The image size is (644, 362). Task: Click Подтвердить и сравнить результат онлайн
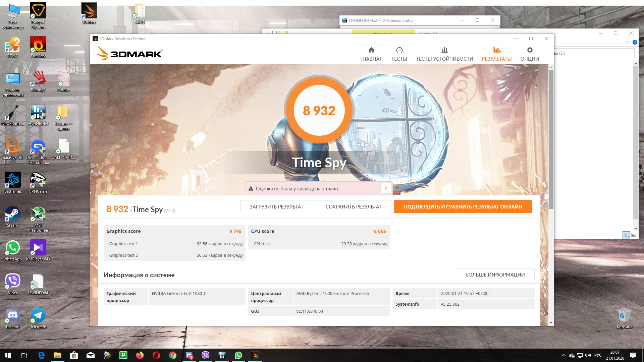(463, 207)
